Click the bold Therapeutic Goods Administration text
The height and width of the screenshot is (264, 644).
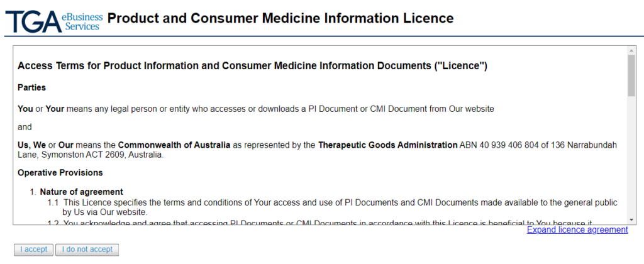coord(387,145)
